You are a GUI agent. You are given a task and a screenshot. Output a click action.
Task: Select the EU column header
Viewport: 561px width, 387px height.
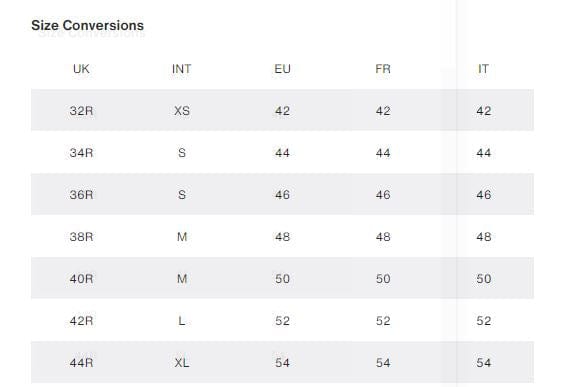(x=282, y=69)
